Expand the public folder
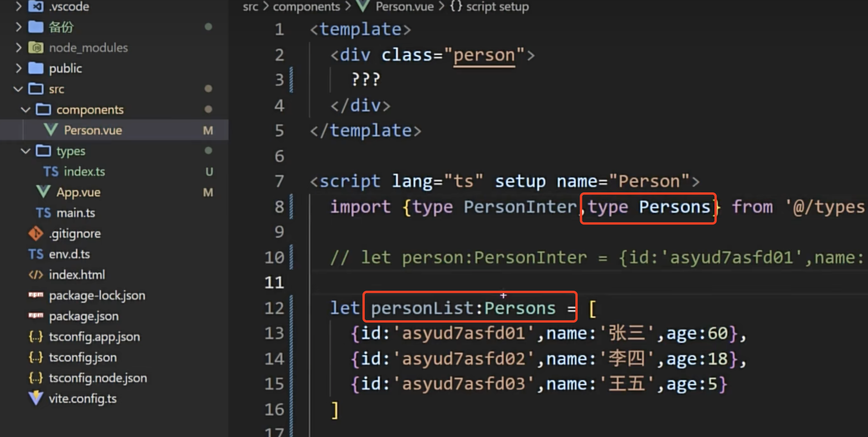This screenshot has width=868, height=437. 18,68
